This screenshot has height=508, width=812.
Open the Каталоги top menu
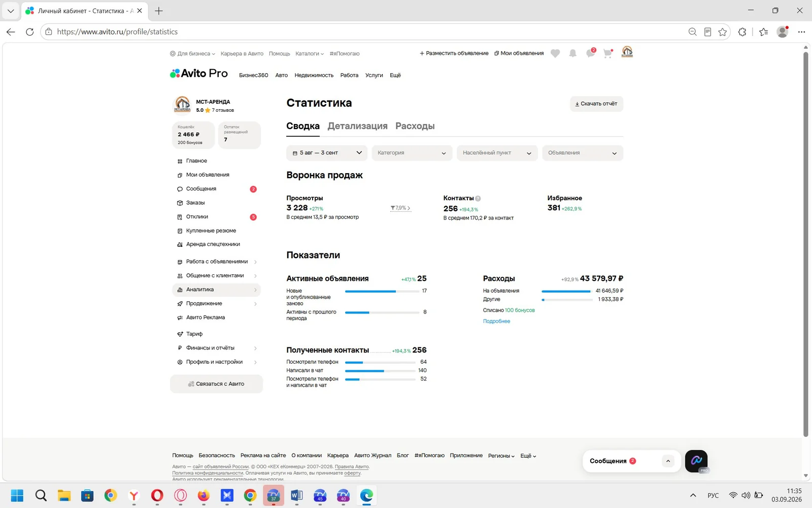pos(310,53)
